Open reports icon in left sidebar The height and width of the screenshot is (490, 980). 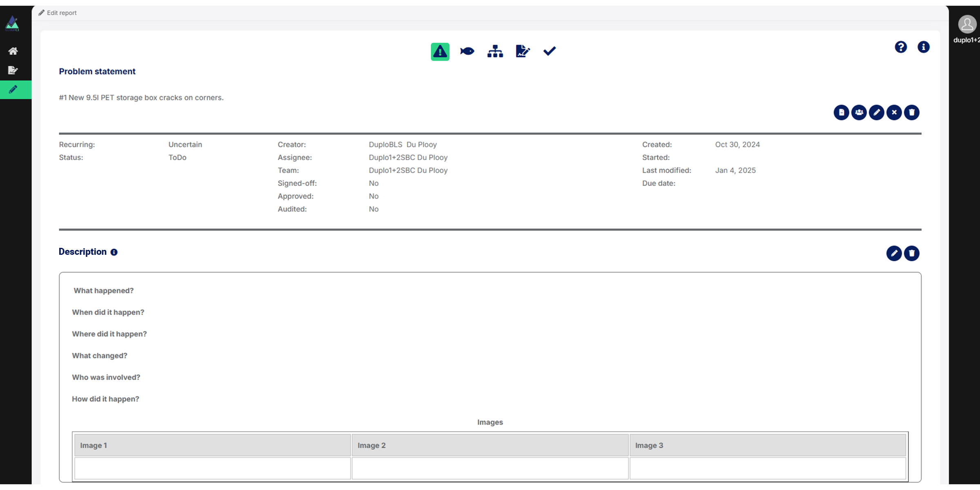(13, 70)
